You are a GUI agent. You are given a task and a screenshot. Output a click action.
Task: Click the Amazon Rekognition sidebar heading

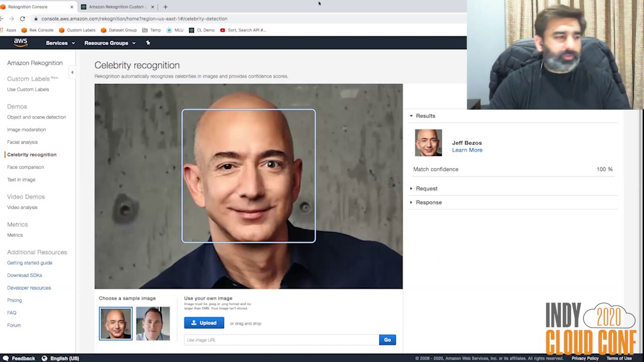(35, 63)
